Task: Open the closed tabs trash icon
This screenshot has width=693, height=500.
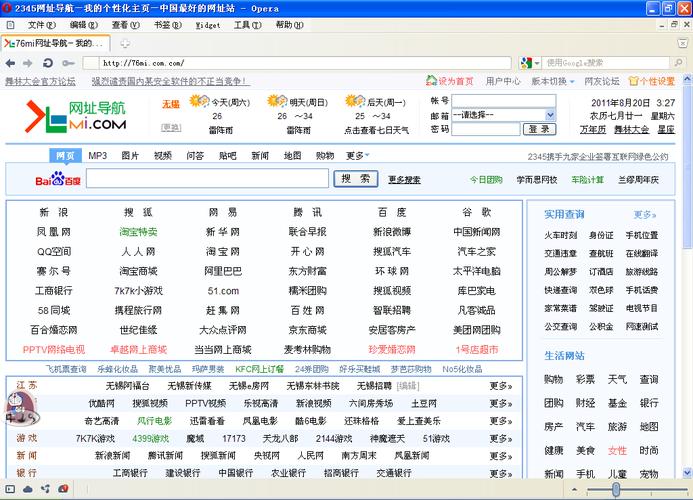Action: 683,43
